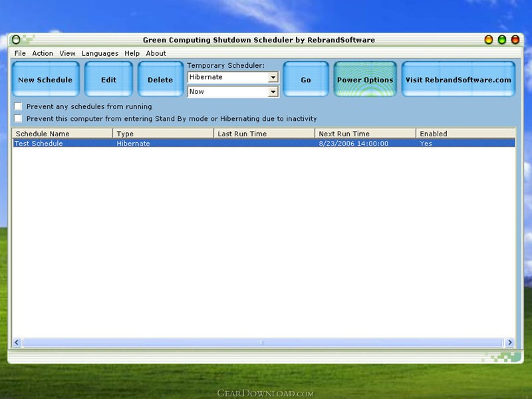The image size is (532, 399).
Task: Open the About menu
Action: 156,53
